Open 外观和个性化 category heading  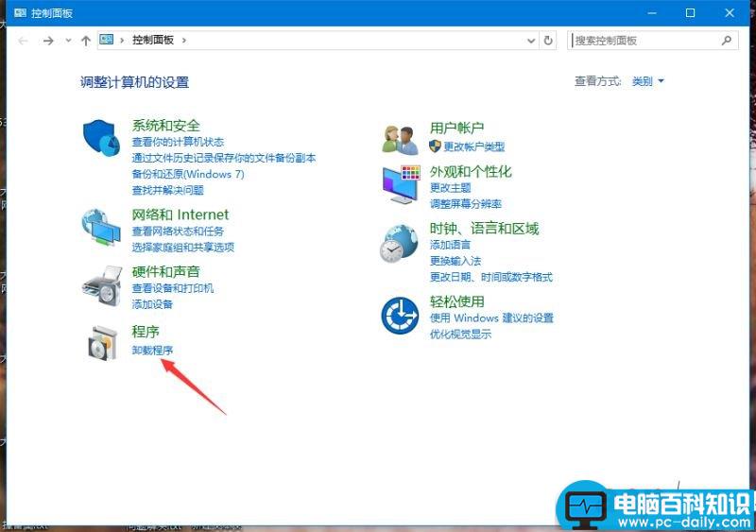(x=471, y=171)
